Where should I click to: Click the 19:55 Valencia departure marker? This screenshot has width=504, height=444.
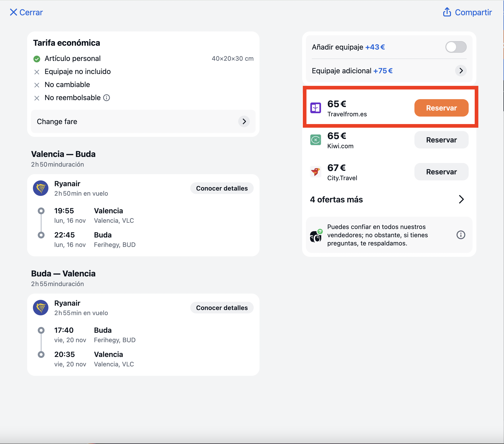pyautogui.click(x=41, y=211)
